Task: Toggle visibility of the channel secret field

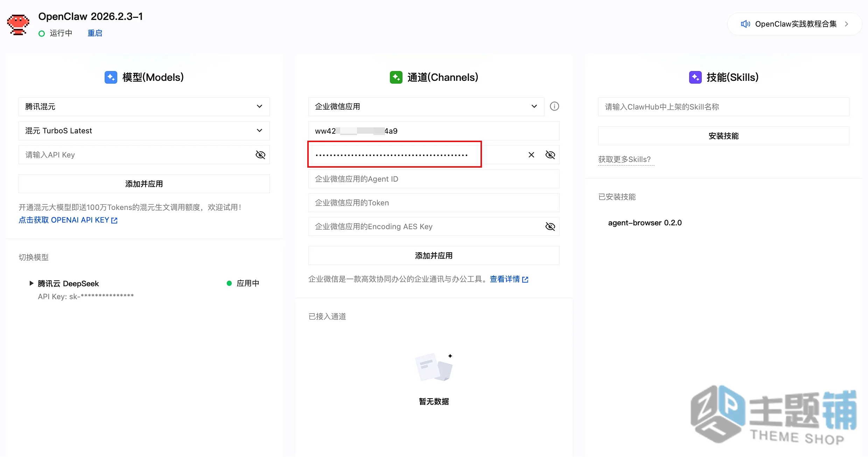Action: pos(550,155)
